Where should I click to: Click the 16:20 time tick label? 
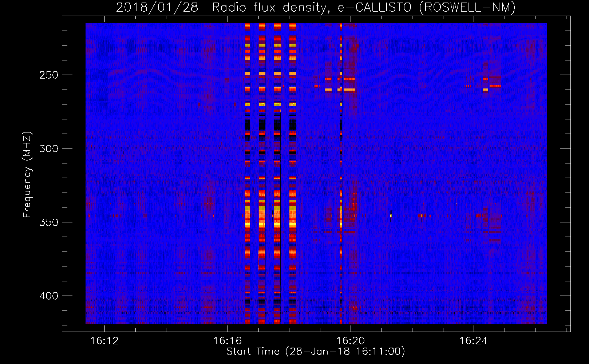351,341
